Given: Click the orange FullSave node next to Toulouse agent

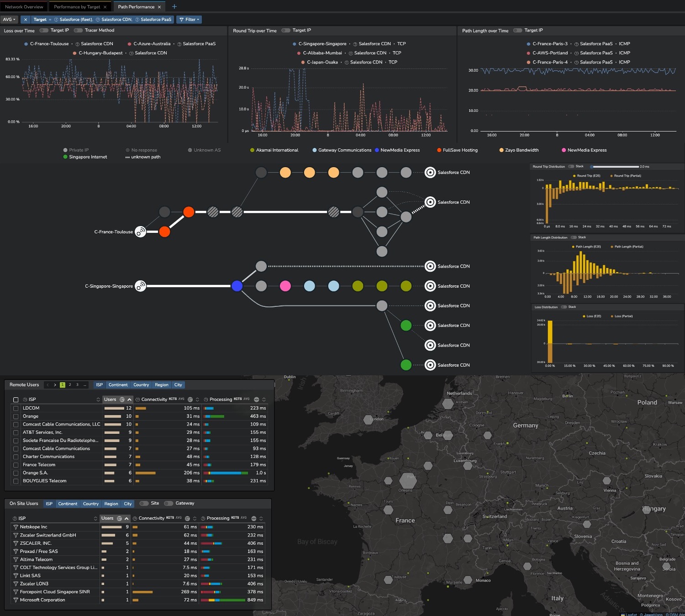Looking at the screenshot, I should (165, 232).
